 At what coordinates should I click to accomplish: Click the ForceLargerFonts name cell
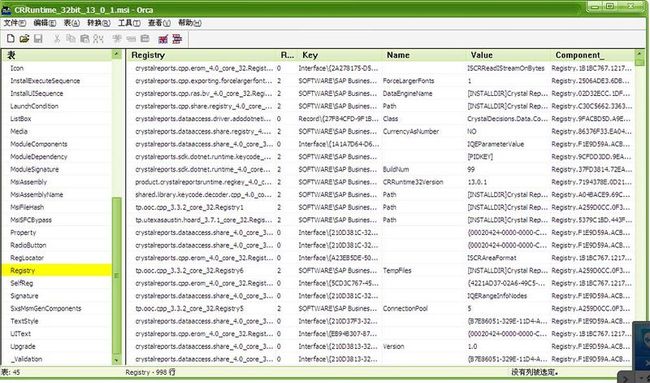pyautogui.click(x=409, y=81)
